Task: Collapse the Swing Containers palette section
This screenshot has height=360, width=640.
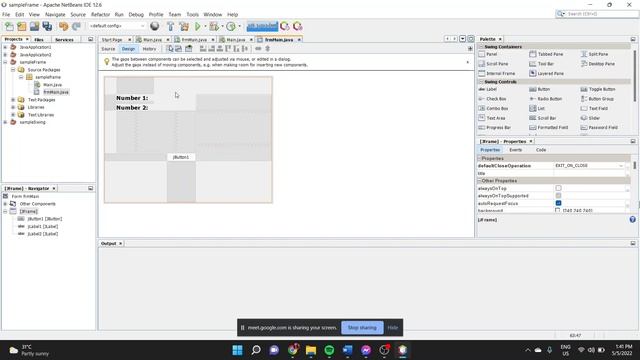Action: [481, 47]
